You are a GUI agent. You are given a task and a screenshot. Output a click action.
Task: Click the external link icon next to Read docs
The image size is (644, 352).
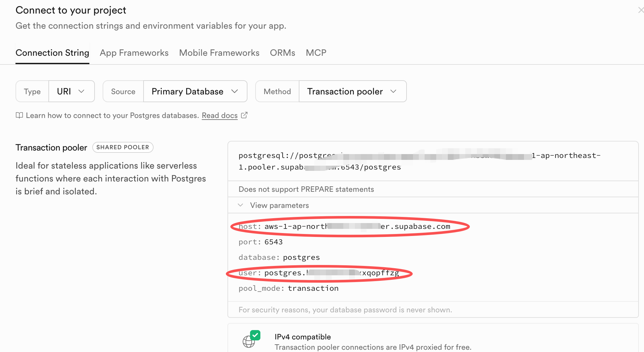(244, 115)
